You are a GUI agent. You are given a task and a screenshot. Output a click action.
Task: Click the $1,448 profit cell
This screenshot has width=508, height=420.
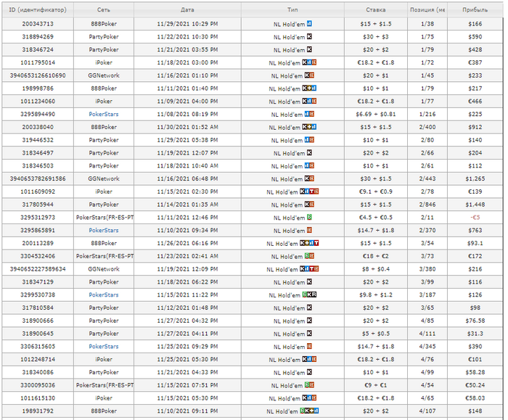tap(475, 205)
